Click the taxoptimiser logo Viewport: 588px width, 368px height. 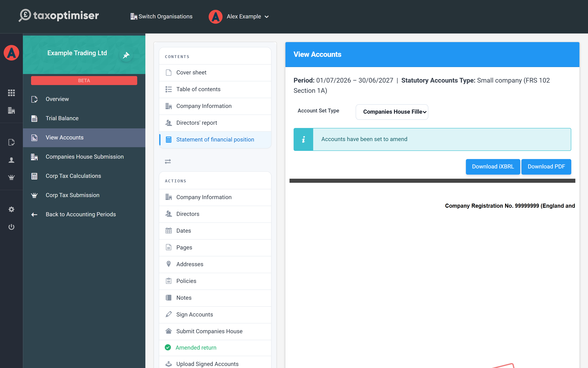click(x=59, y=16)
